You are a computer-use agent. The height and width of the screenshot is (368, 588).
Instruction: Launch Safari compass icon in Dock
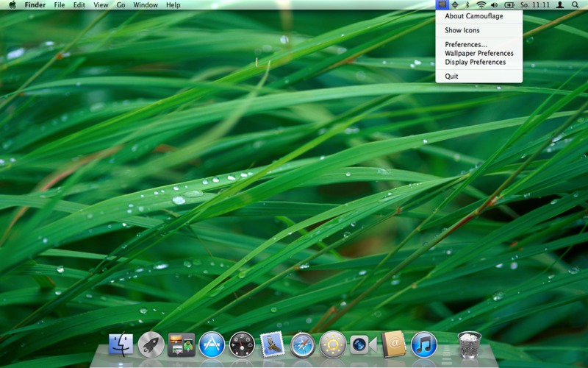point(303,344)
